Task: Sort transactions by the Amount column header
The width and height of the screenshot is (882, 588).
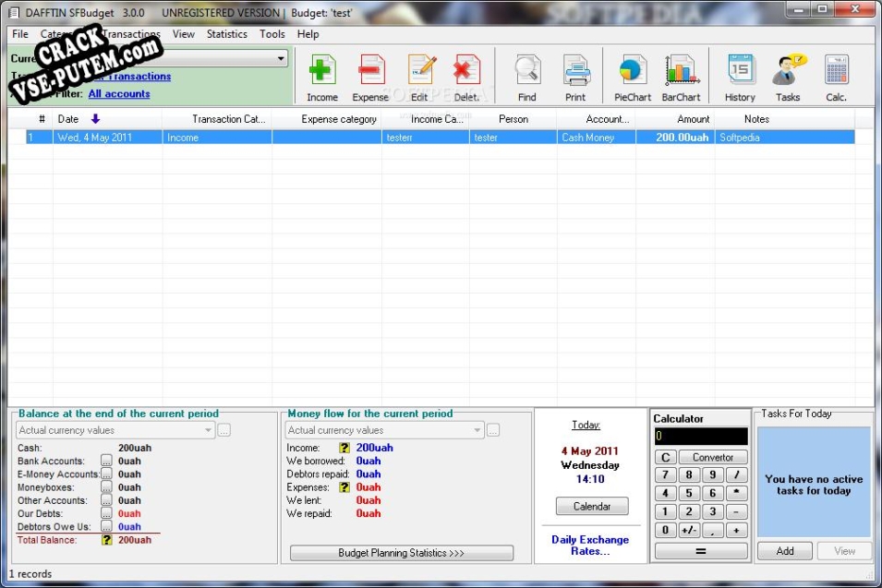Action: (693, 119)
